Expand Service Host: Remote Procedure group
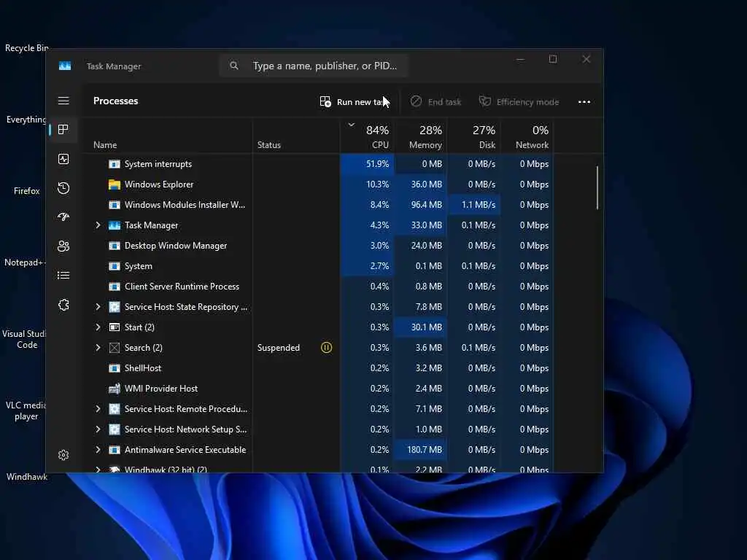Viewport: 747px width, 560px height. point(98,409)
